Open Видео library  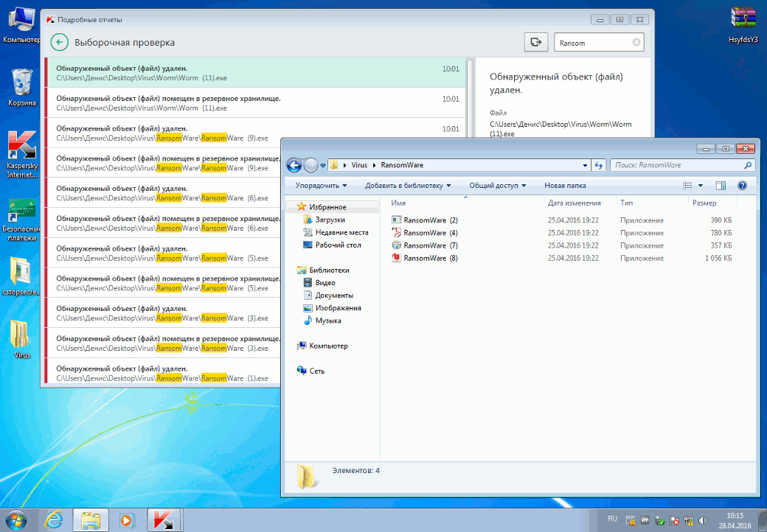[x=319, y=283]
